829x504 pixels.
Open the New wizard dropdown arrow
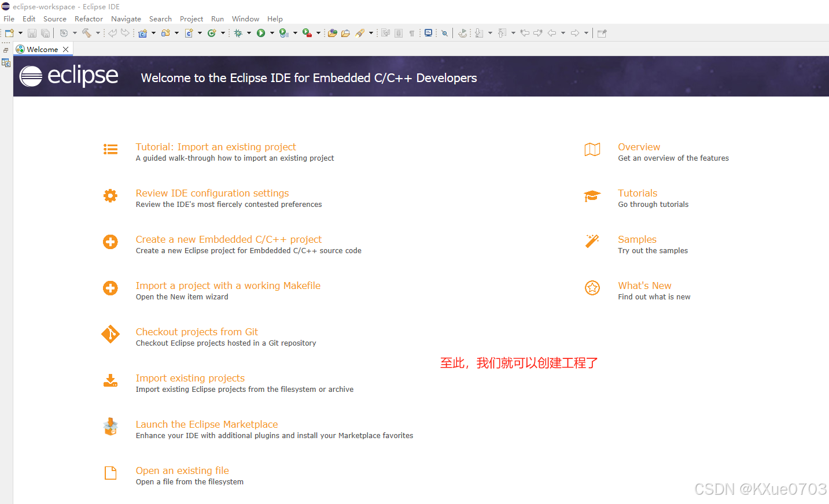tap(20, 33)
